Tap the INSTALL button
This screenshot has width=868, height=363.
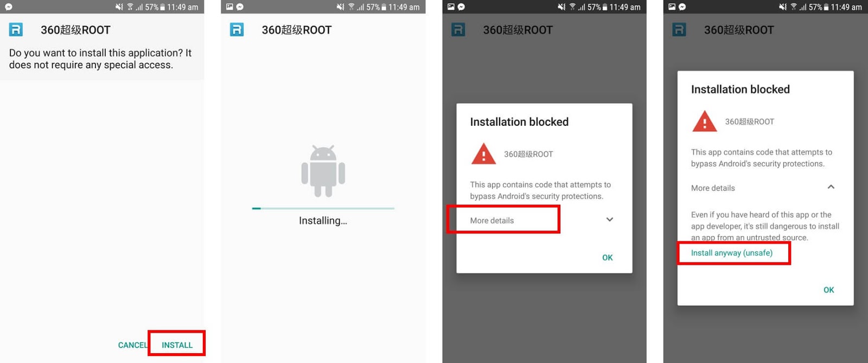(177, 345)
